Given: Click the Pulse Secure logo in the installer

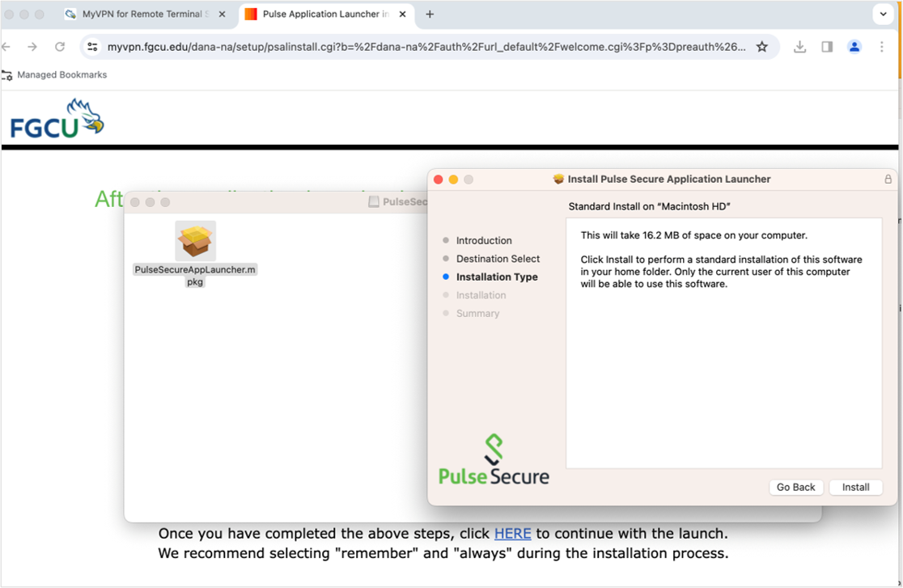Looking at the screenshot, I should click(494, 456).
